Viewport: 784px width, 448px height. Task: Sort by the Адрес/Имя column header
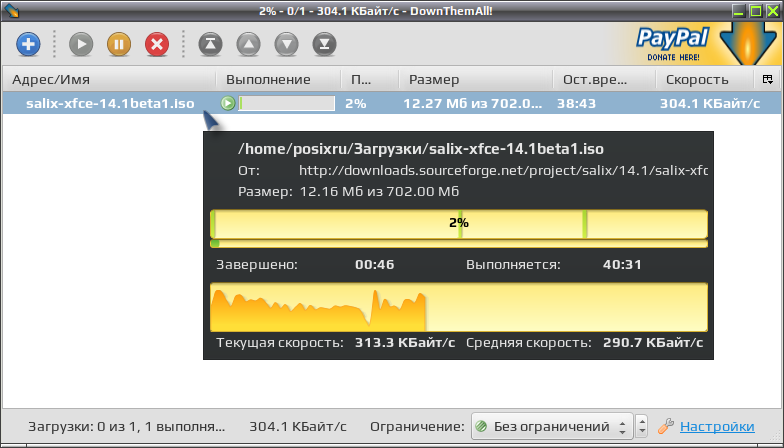[x=109, y=79]
